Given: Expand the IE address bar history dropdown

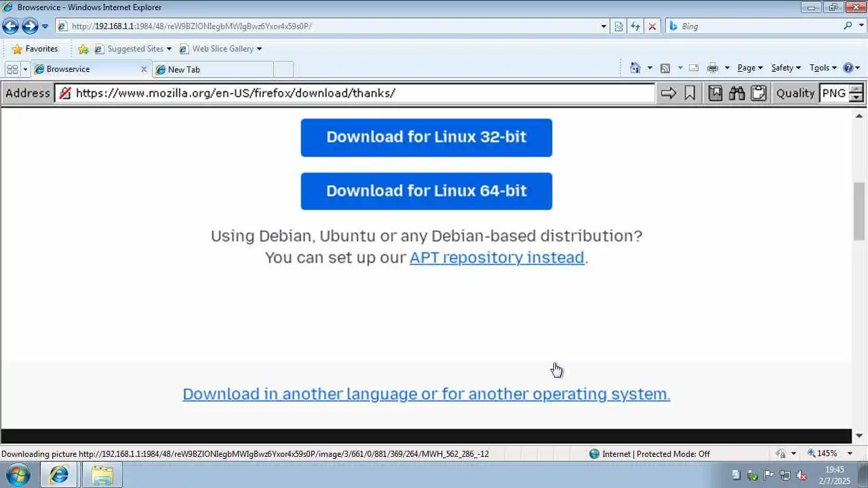Looking at the screenshot, I should click(x=604, y=26).
